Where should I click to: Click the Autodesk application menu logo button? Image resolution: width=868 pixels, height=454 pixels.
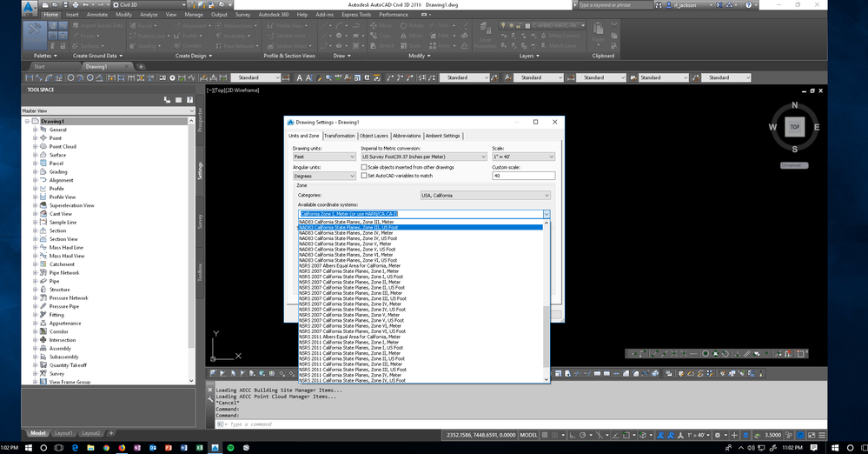[29, 8]
